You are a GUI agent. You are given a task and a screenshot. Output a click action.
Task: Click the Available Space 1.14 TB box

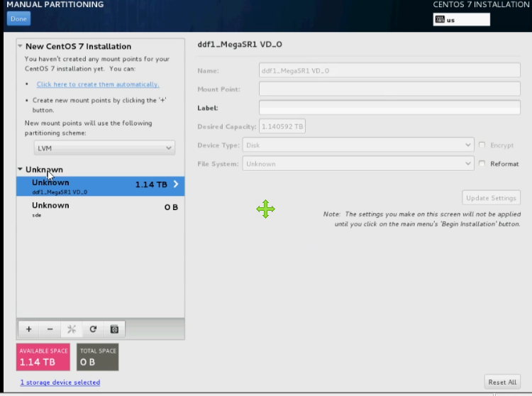[x=43, y=357]
